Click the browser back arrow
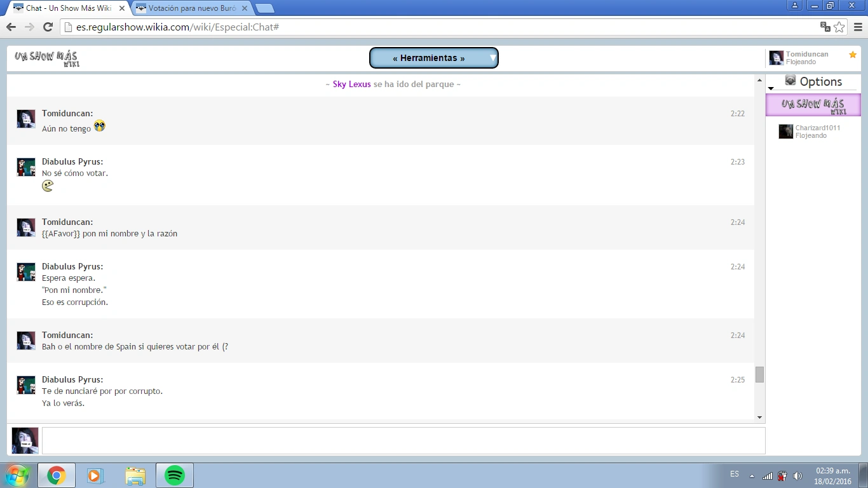The image size is (868, 488). click(x=11, y=27)
